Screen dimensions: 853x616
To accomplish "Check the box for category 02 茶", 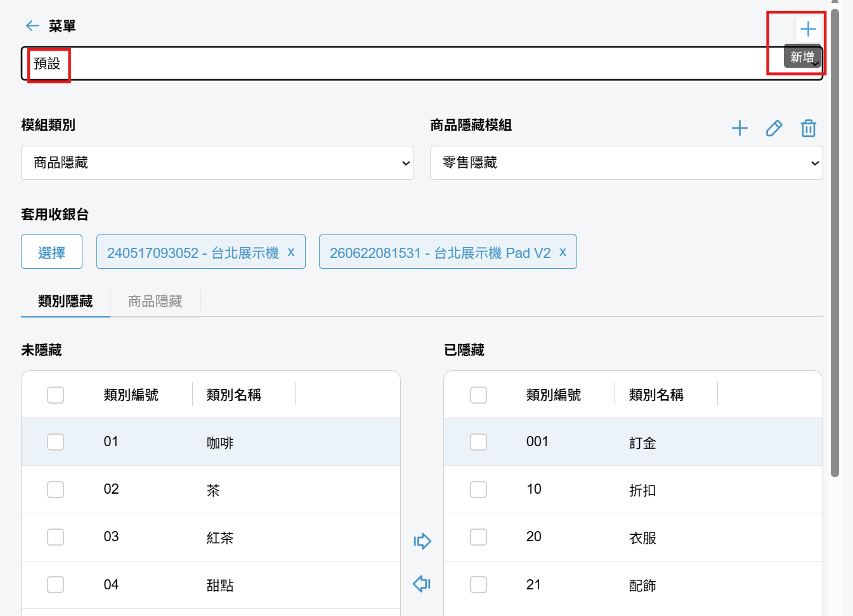I will (56, 489).
